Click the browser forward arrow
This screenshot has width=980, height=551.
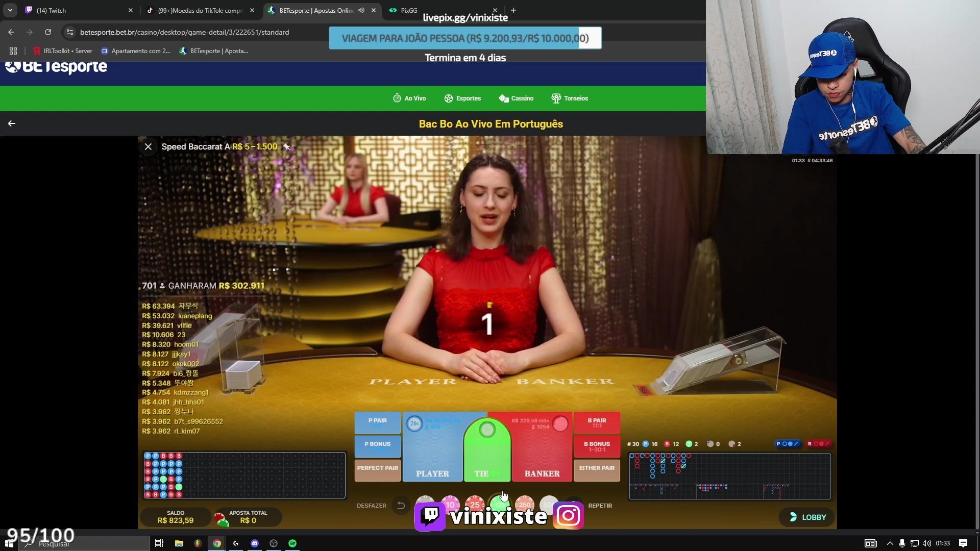(30, 32)
